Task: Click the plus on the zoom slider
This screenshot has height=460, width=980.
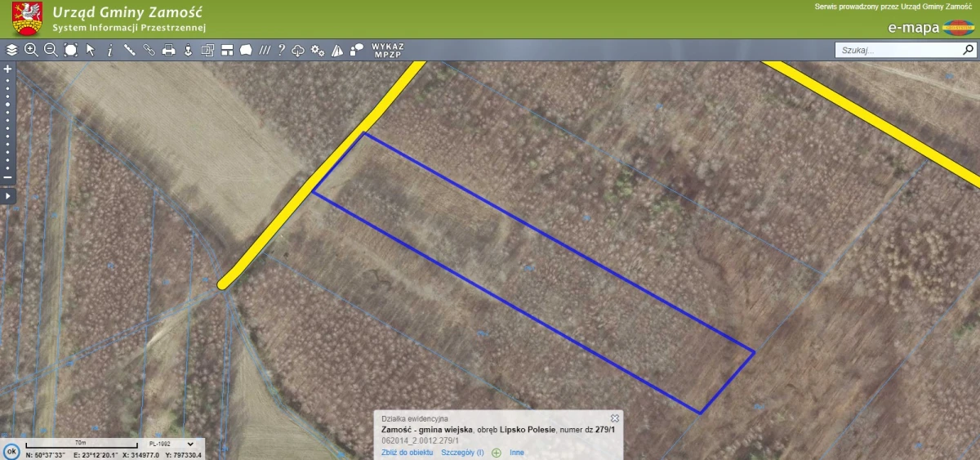Action: [8, 69]
